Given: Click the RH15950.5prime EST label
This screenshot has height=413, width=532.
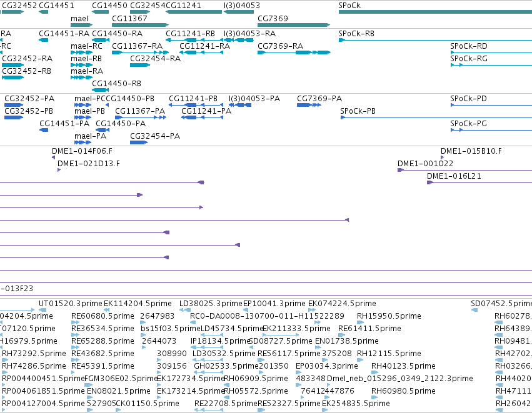Looking at the screenshot, I should [389, 316].
